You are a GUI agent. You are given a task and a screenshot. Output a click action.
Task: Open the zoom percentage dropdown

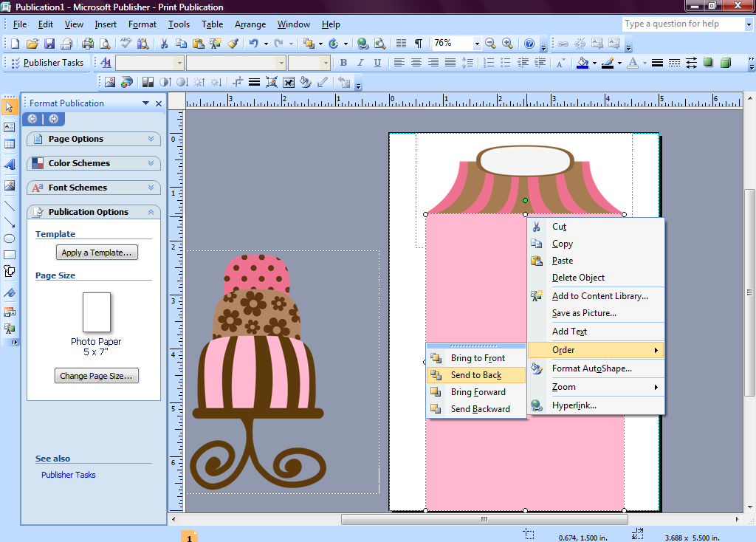point(476,43)
